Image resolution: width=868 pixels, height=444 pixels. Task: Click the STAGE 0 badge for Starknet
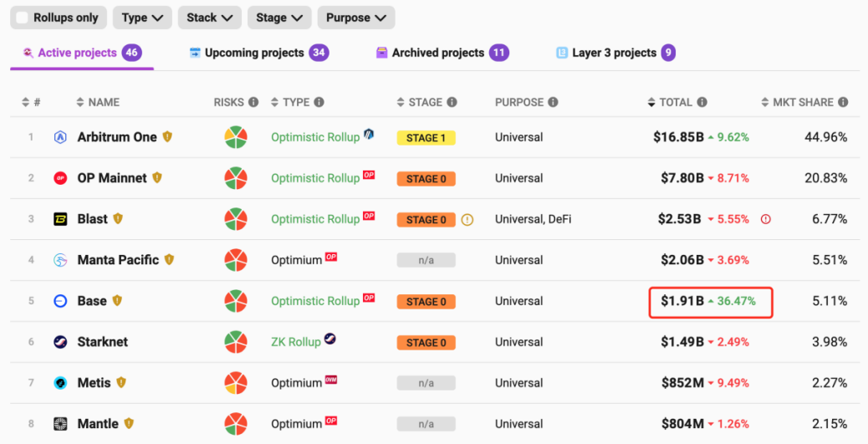pyautogui.click(x=426, y=343)
